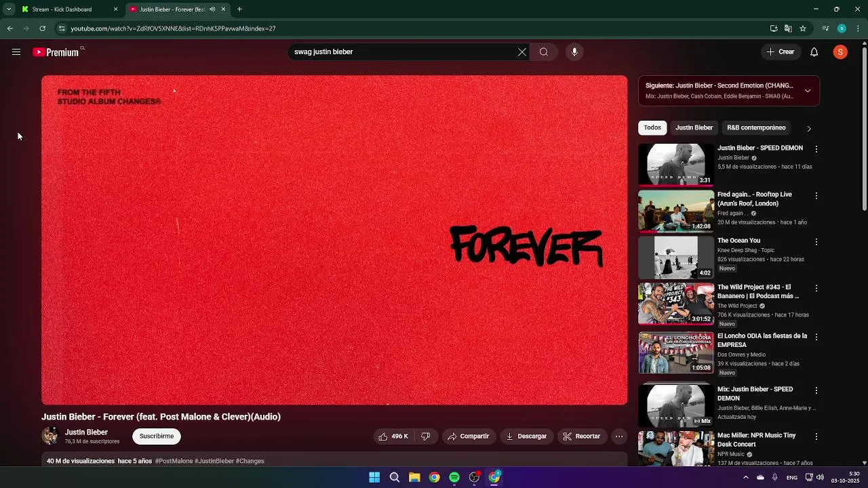Open Spotify from the taskbar
Viewport: 868px width, 488px height.
(454, 477)
